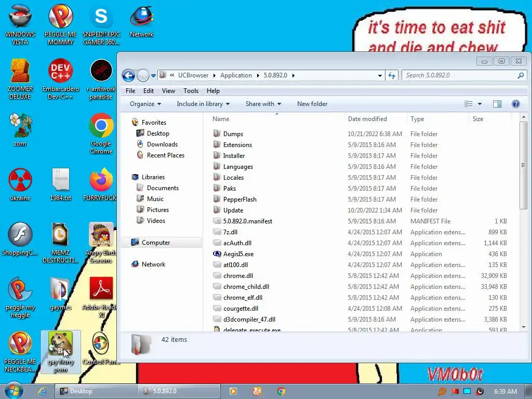Open the Organize dropdown

pyautogui.click(x=145, y=104)
